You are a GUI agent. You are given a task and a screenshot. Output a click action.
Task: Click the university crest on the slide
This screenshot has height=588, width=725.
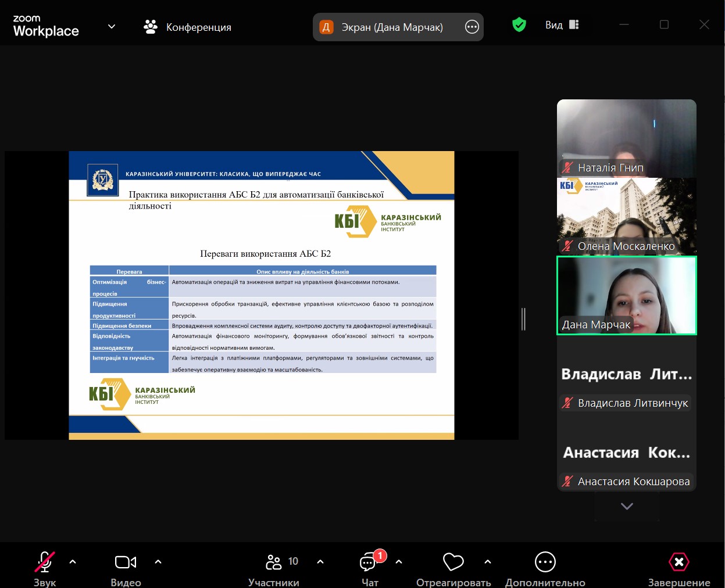pyautogui.click(x=103, y=179)
